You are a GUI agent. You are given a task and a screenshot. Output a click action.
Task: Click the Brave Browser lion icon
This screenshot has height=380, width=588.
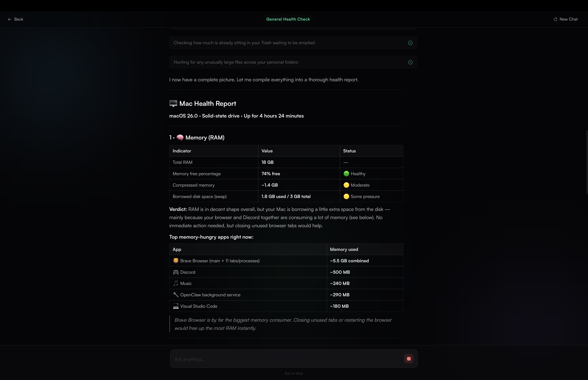(176, 261)
